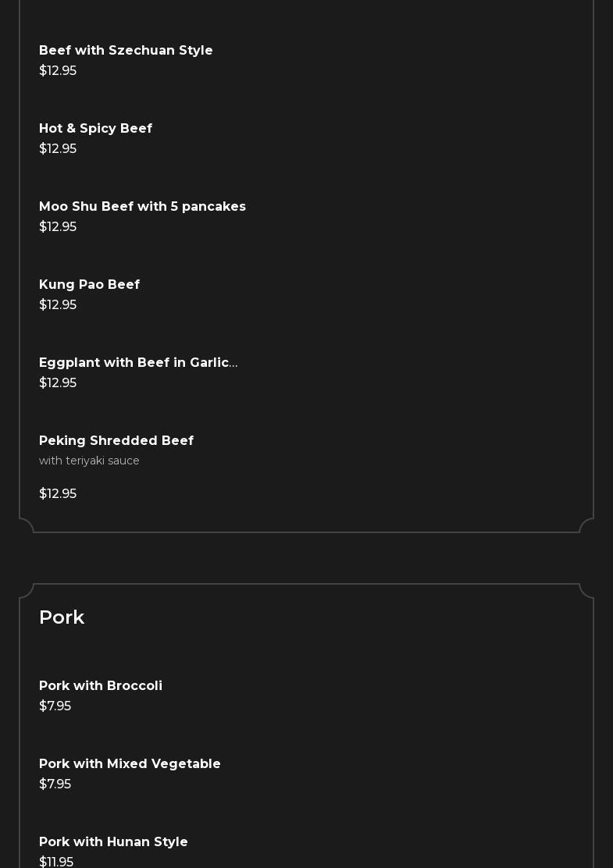The width and height of the screenshot is (613, 868).
Task: Choose the Pork with Hunan Style item
Action: click(113, 841)
